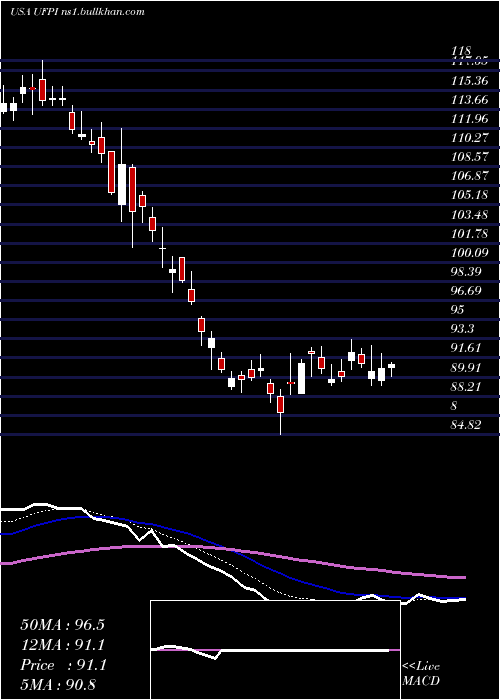This screenshot has height=700, width=500.
Task: Select the 91.61 price level label
Action: [x=467, y=348]
